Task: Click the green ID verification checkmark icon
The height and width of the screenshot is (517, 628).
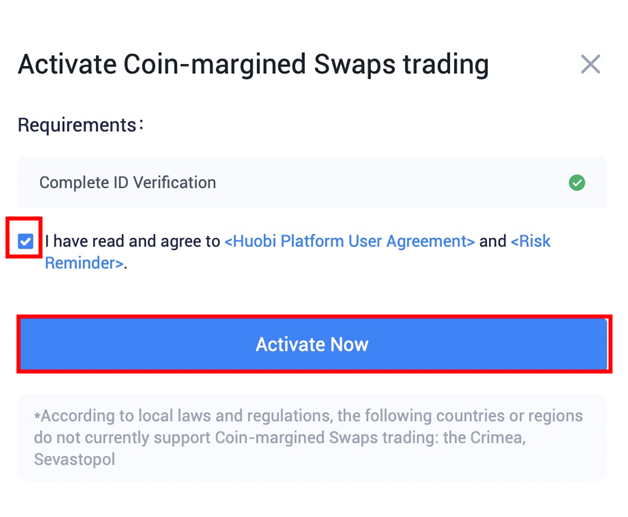Action: pos(577,183)
